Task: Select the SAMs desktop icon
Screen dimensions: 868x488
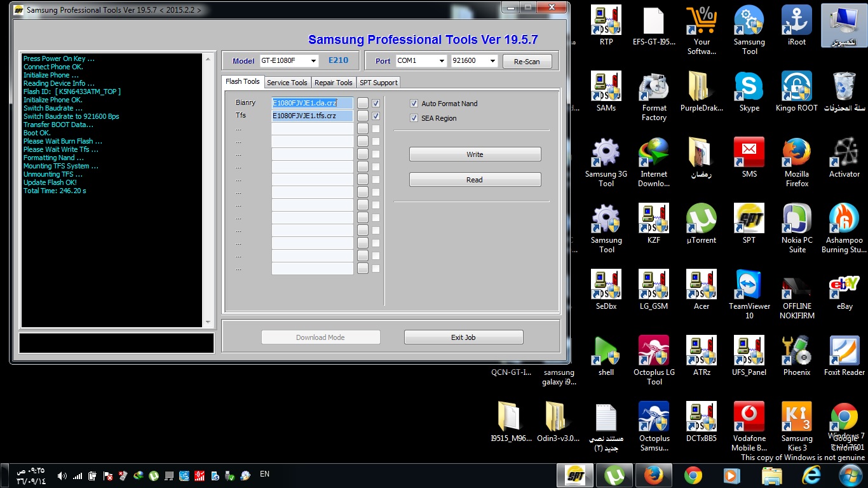Action: tap(606, 91)
